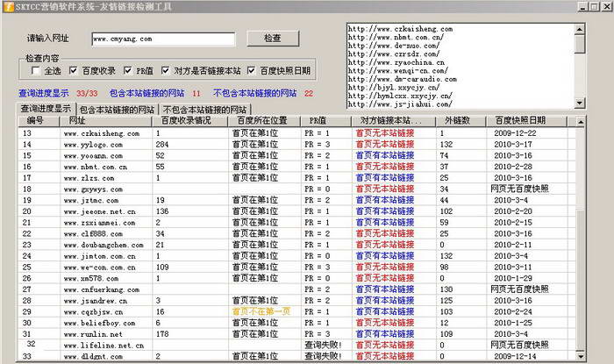Click 网页无百度快照 in www.gxywys.com row
This screenshot has height=364, width=614.
pyautogui.click(x=519, y=189)
